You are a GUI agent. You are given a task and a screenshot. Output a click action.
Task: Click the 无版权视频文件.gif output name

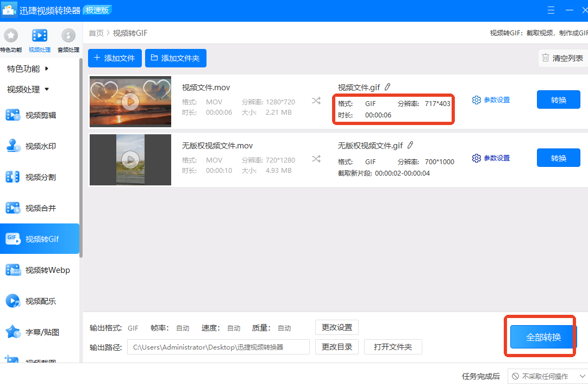(x=370, y=146)
